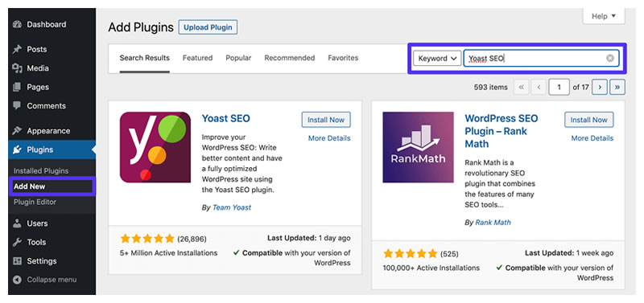
Task: Click the Settings sliders icon
Action: coord(17,261)
